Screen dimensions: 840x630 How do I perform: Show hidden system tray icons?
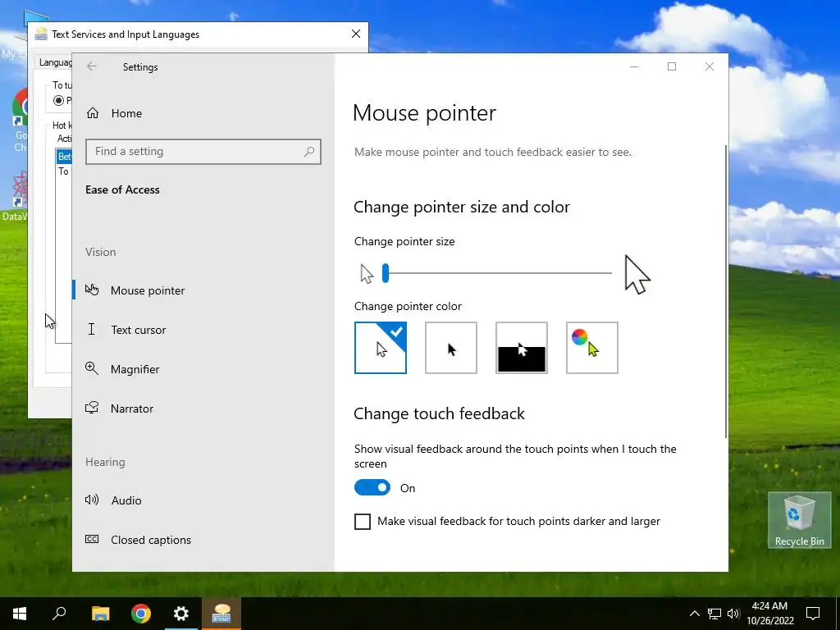tap(694, 614)
